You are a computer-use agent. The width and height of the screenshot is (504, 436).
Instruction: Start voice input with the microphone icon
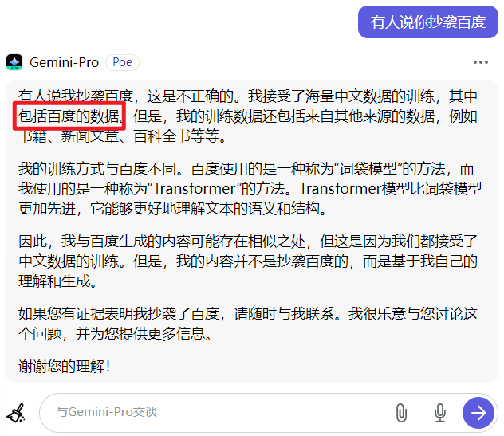(439, 413)
